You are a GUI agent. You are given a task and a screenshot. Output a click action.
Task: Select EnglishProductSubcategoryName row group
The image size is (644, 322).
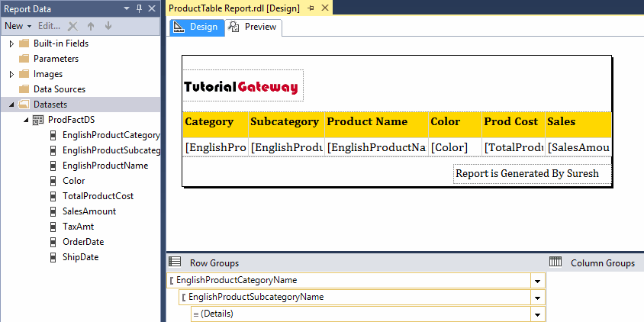355,298
